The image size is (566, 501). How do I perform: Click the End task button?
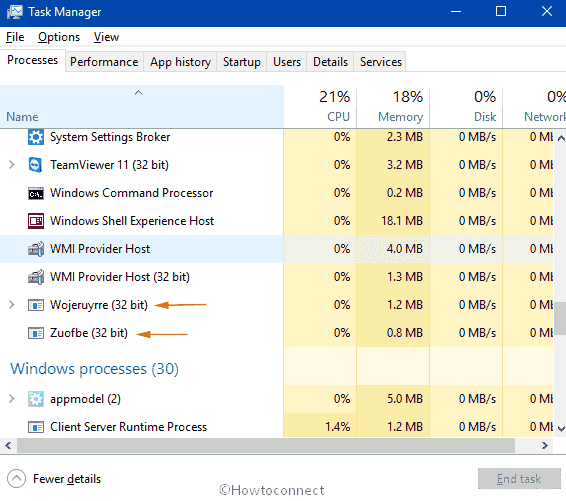519,479
